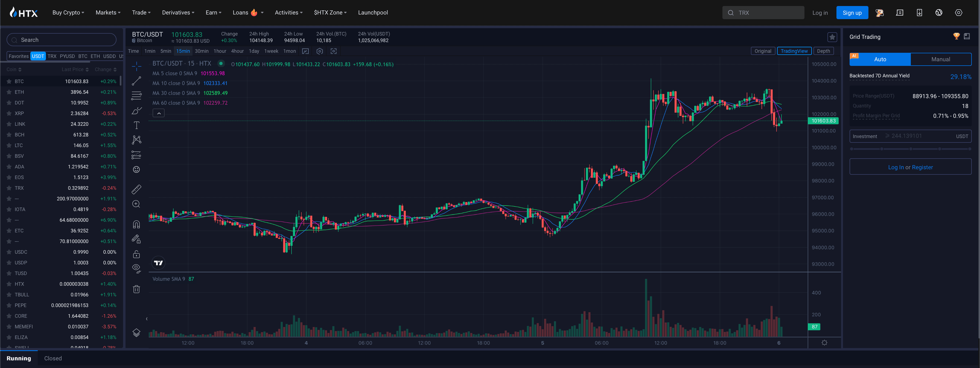Screen dimensions: 980x368
Task: Switch to the Closed orders tab
Action: (53, 358)
